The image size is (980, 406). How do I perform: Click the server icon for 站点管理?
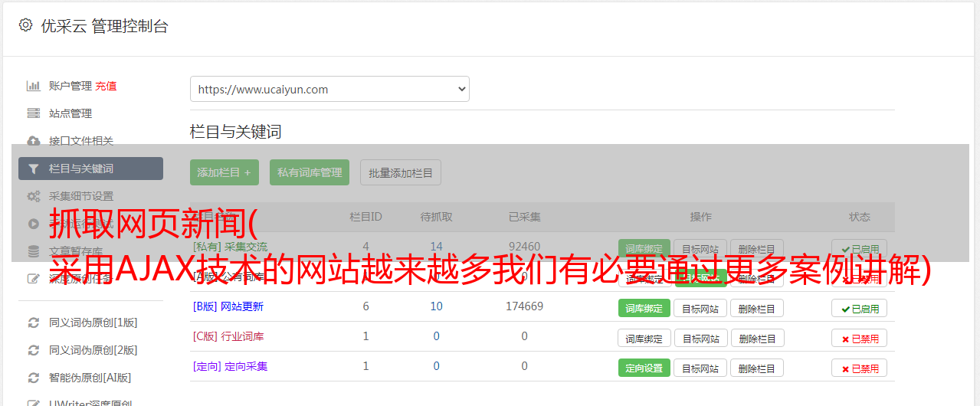click(34, 113)
